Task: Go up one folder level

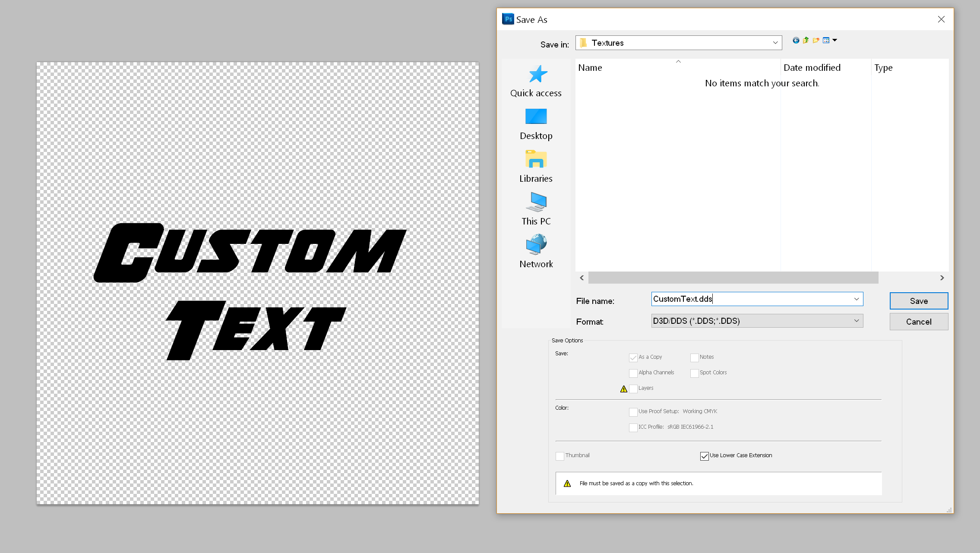Action: (806, 41)
